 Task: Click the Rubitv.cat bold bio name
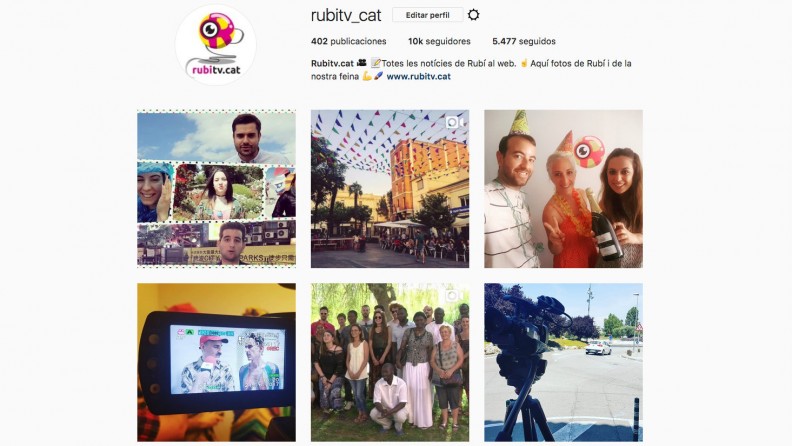(x=332, y=63)
